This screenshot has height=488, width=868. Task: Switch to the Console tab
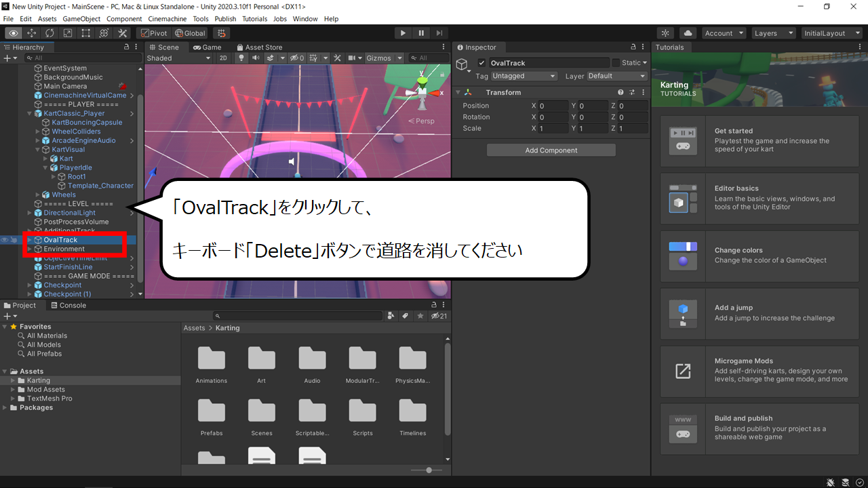point(68,306)
